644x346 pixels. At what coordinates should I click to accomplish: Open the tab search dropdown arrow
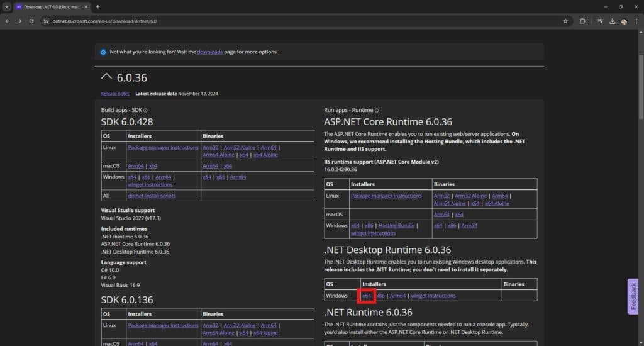point(6,6)
